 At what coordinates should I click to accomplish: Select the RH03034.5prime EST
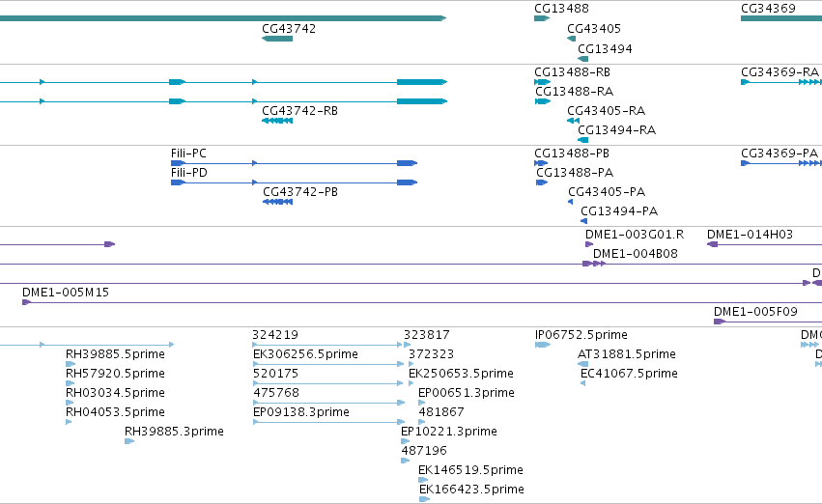pos(115,394)
